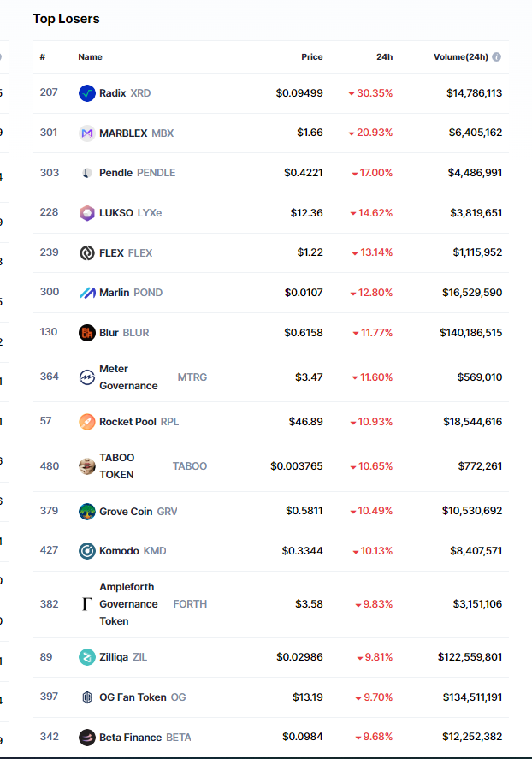
Task: Click the Radix coin logo icon
Action: pyautogui.click(x=86, y=93)
